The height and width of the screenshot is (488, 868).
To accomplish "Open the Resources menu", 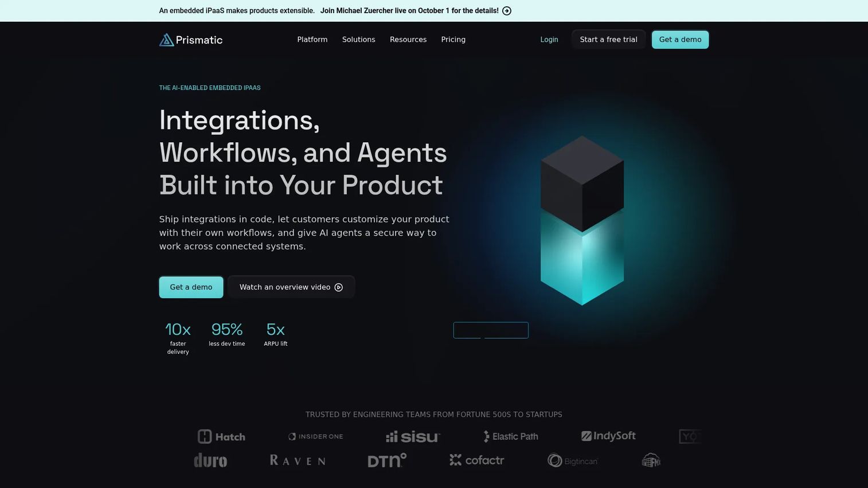I will pyautogui.click(x=408, y=40).
